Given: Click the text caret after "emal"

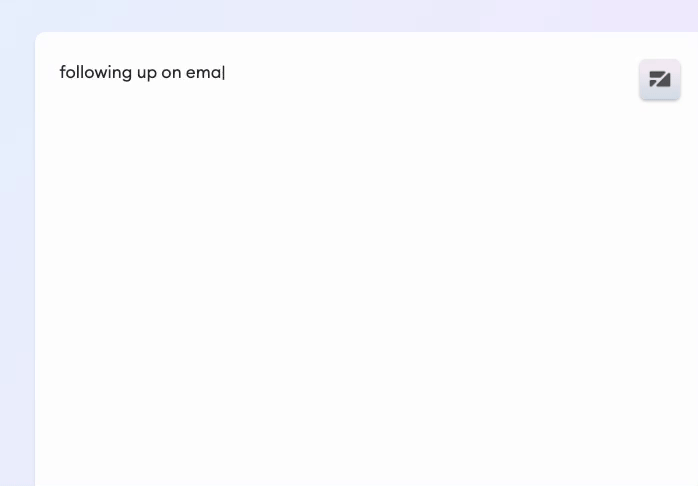Looking at the screenshot, I should pos(224,73).
